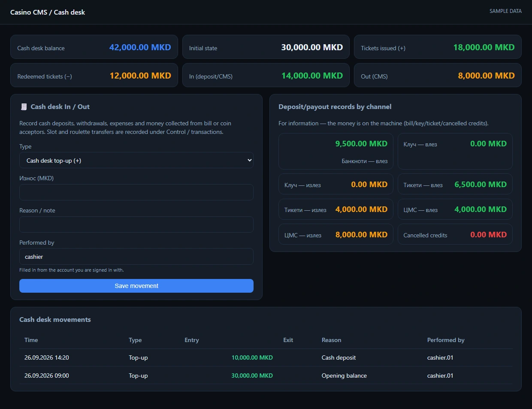The height and width of the screenshot is (409, 532).
Task: Click the ЦМС — влез value 4,000.00 MKD
Action: [481, 209]
